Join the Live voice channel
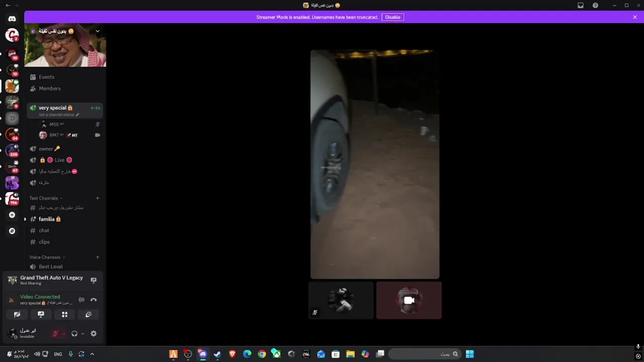644x362 pixels. (65, 160)
